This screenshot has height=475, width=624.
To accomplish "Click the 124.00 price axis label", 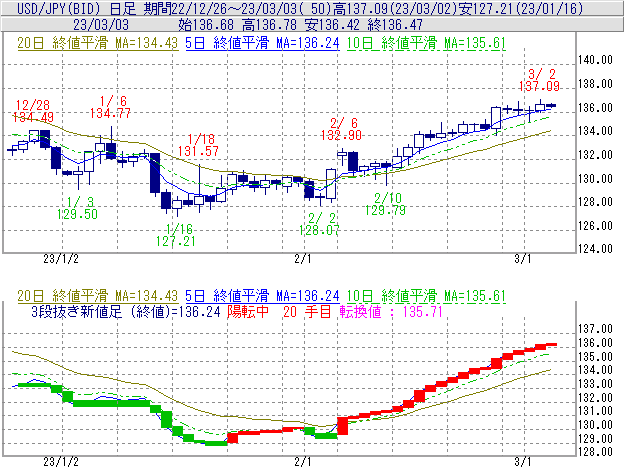I will click(x=595, y=249).
